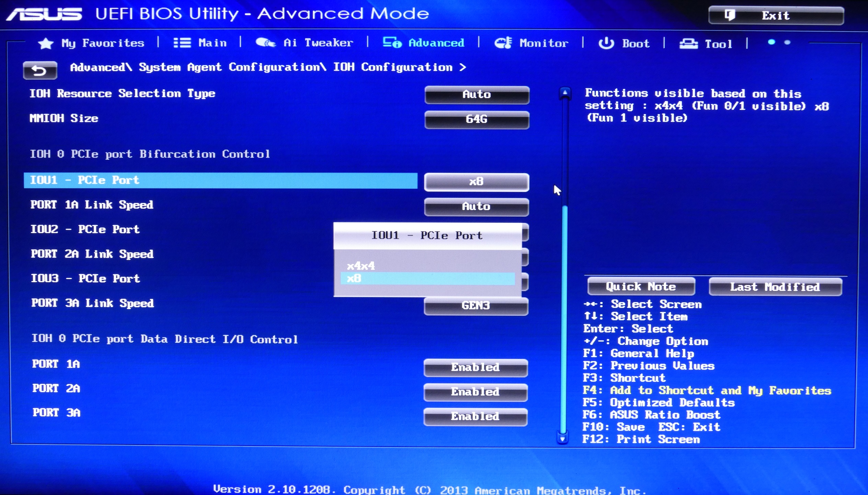Choose x8 option in popup
This screenshot has width=868, height=495.
[428, 278]
